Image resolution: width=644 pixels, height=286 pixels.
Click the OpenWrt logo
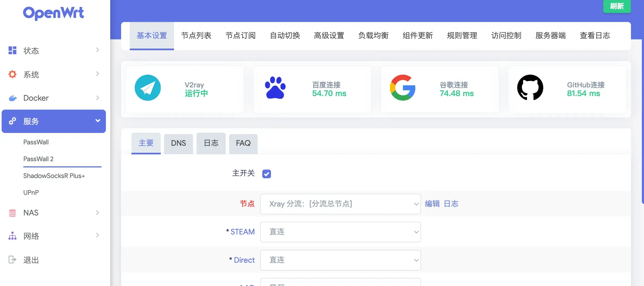pos(53,13)
